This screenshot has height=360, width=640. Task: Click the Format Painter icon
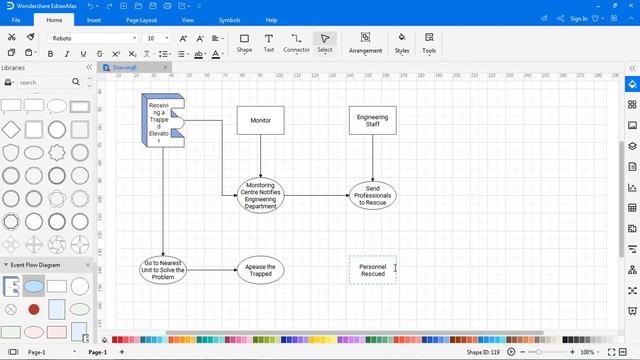(x=31, y=37)
